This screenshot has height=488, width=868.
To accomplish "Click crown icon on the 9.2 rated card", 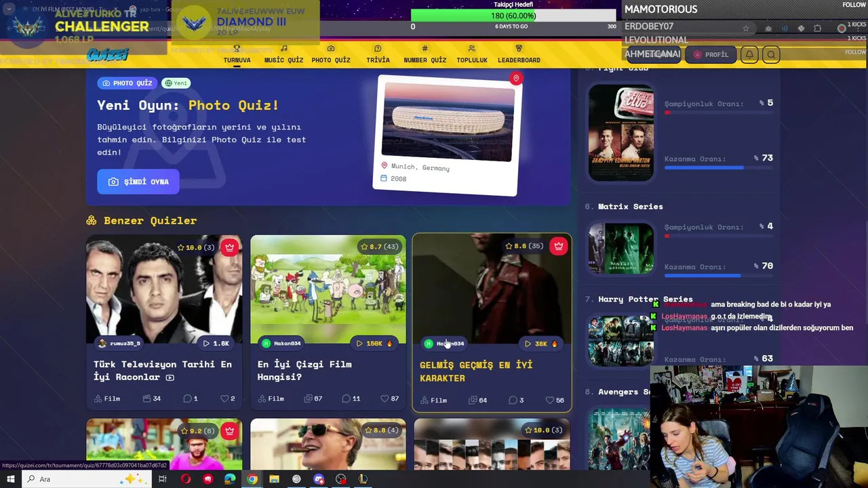I will 229,430.
